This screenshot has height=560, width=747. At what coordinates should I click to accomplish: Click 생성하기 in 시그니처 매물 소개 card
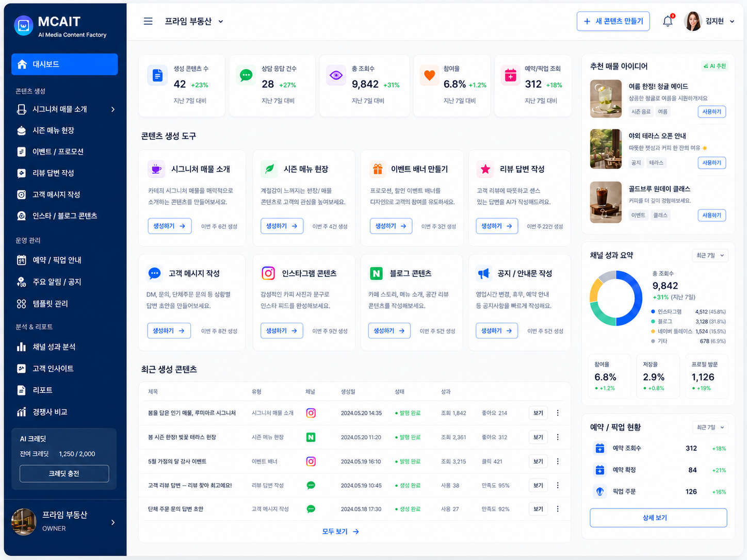[169, 226]
